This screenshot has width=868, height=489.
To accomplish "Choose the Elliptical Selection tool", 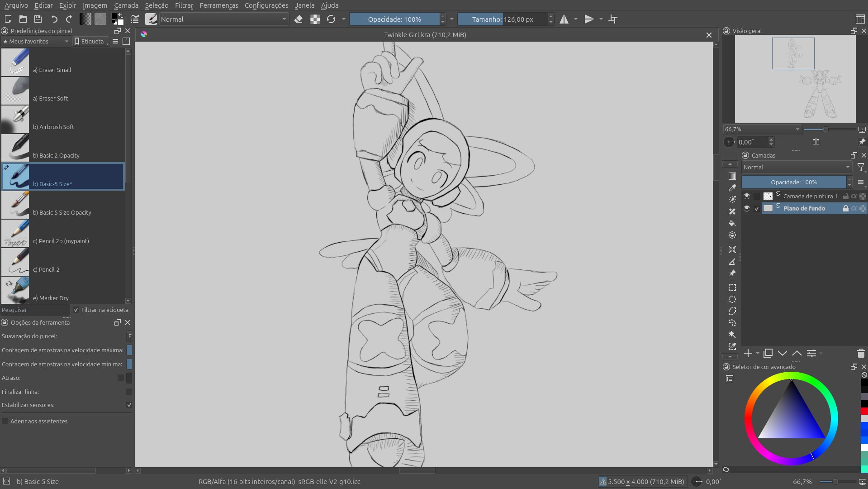I will [x=732, y=299].
